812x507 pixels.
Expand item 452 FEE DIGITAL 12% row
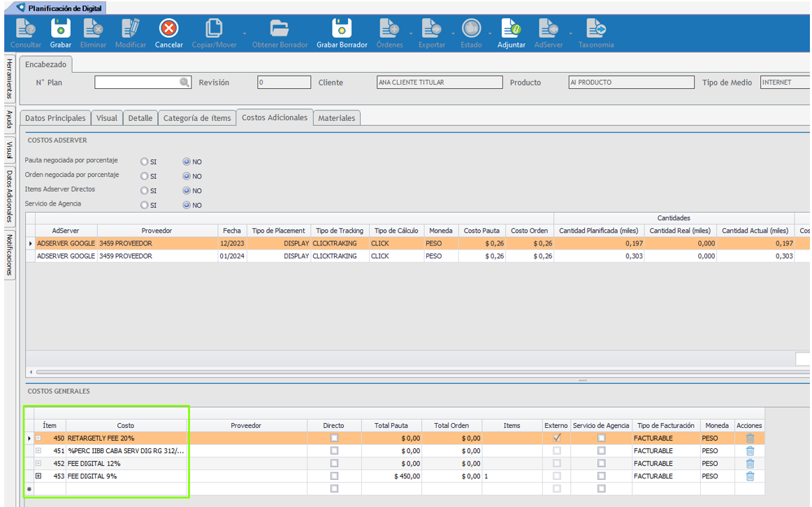[x=38, y=463]
